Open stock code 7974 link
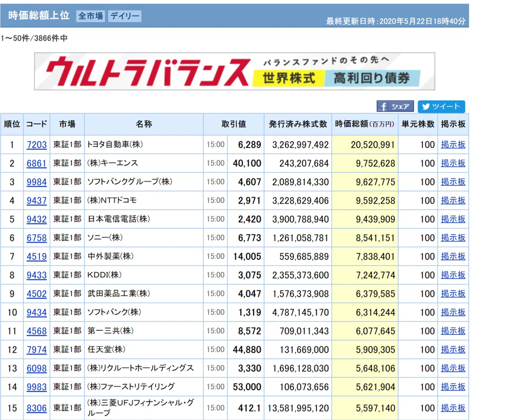 (x=37, y=349)
